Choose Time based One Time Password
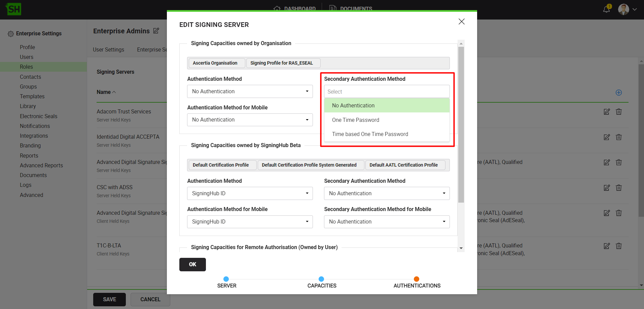This screenshot has width=644, height=309. [370, 134]
